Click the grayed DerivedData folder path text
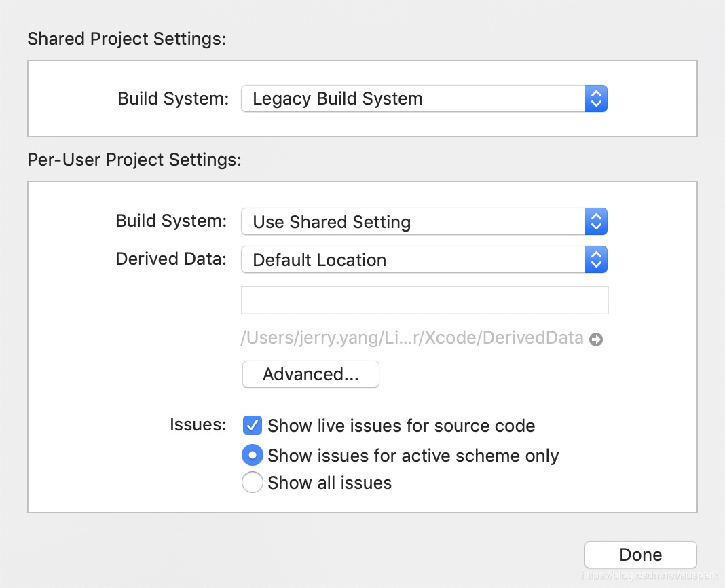 tap(411, 338)
